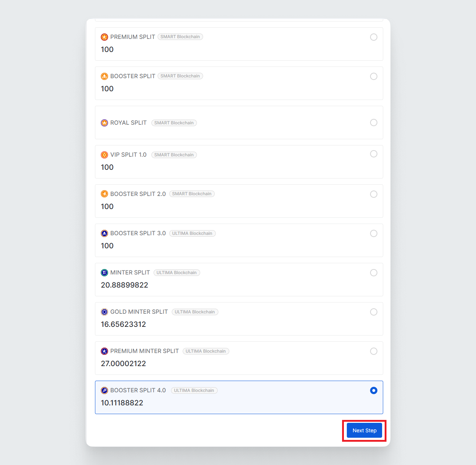Click the BOOSTER SPLIT orange token icon

pyautogui.click(x=104, y=76)
